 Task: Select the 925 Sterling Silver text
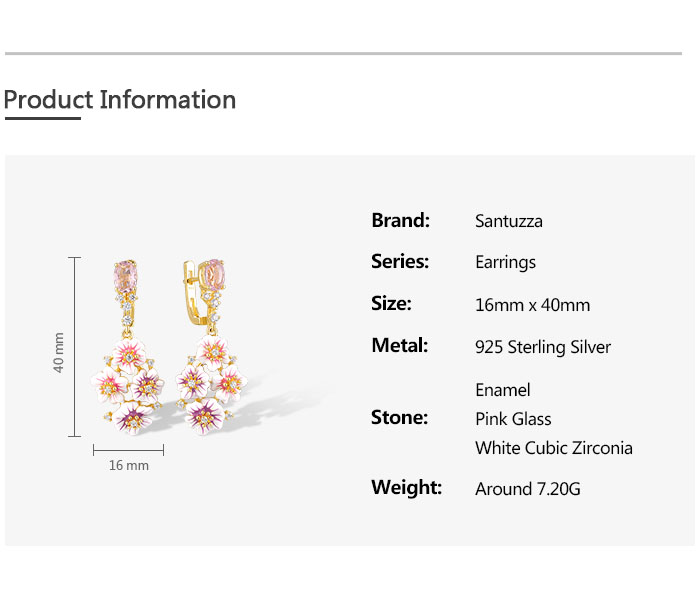543,347
